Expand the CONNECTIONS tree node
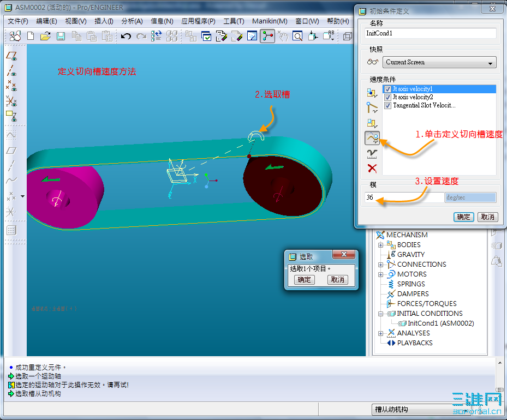This screenshot has height=420, width=507. coord(380,265)
